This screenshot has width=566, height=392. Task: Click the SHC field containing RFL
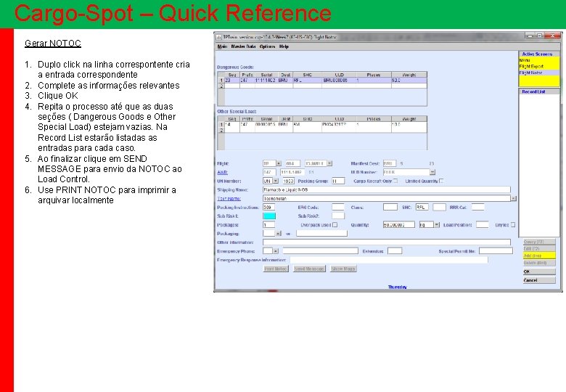[422, 207]
